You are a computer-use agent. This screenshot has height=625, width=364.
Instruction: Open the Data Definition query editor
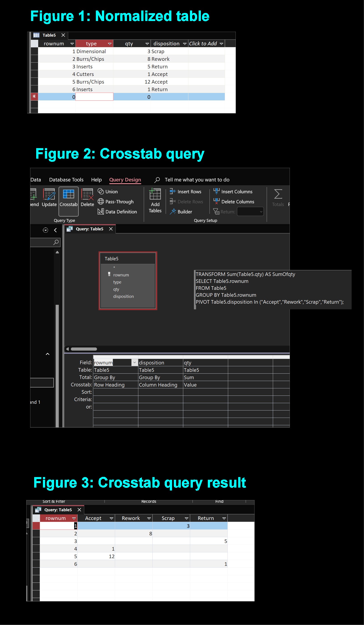click(117, 212)
